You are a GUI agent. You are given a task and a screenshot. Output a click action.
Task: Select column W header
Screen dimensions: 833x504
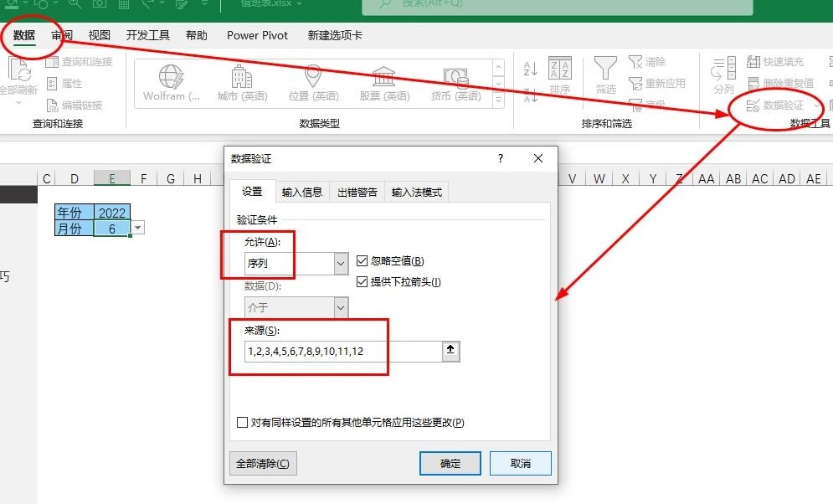coord(599,178)
